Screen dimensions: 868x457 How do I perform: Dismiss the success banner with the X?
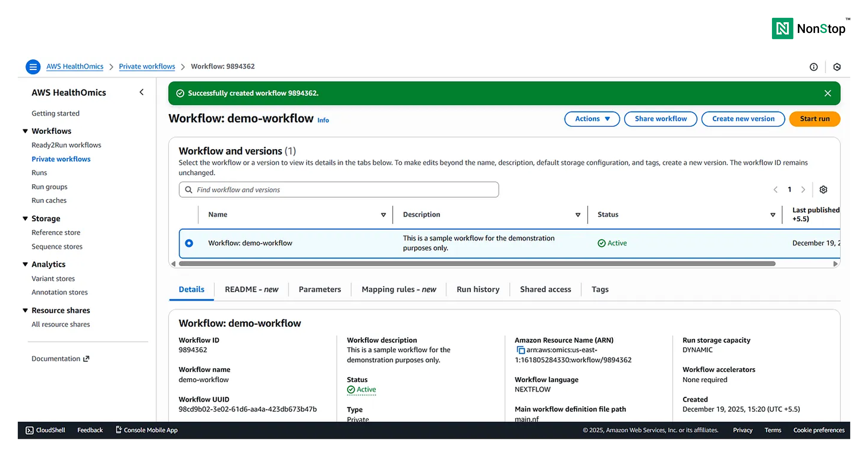[x=828, y=93]
